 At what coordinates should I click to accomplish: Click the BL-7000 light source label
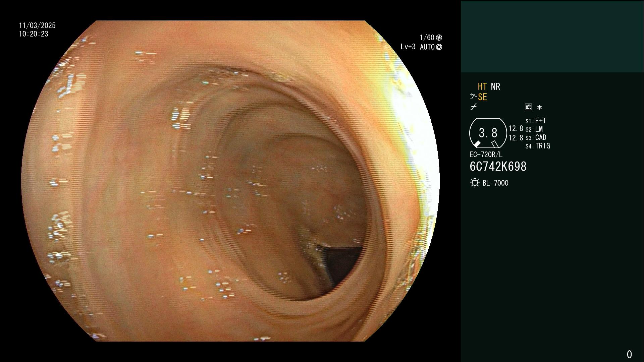tap(495, 183)
